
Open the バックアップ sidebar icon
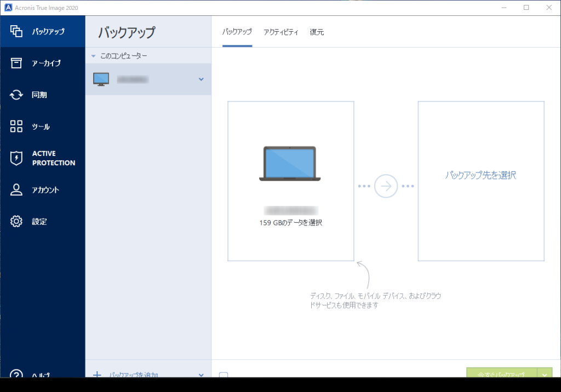[x=16, y=31]
